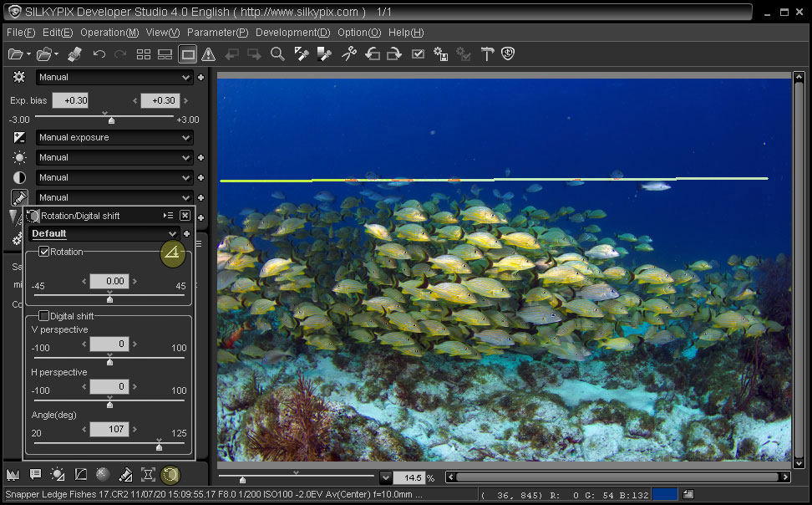
Task: Click the undo arrow in the toolbar
Action: [99, 54]
